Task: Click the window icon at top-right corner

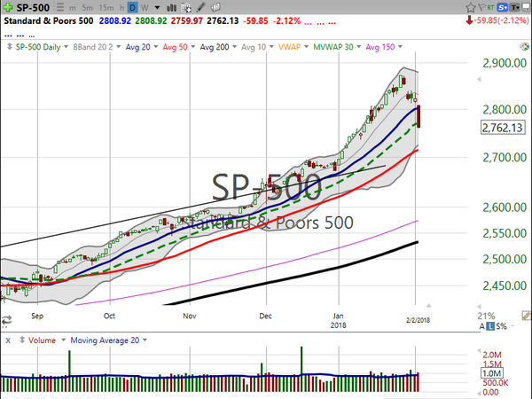Action: tap(526, 7)
